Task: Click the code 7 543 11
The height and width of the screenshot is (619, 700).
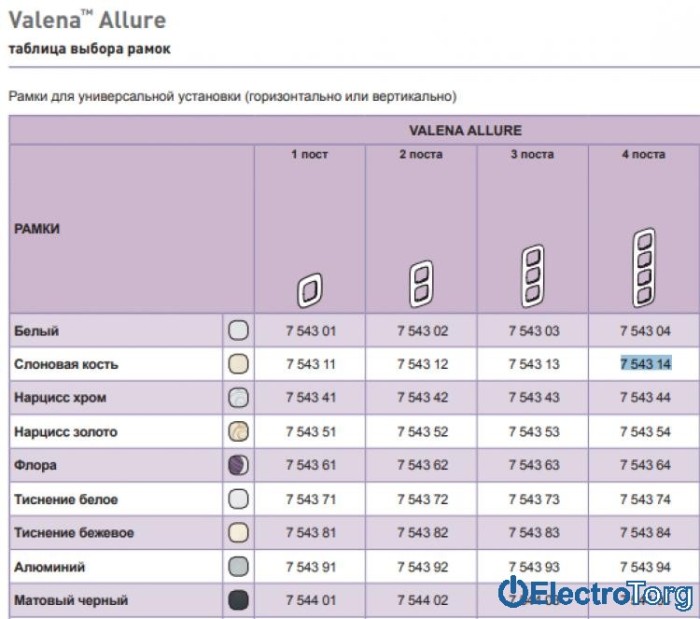Action: [x=311, y=364]
